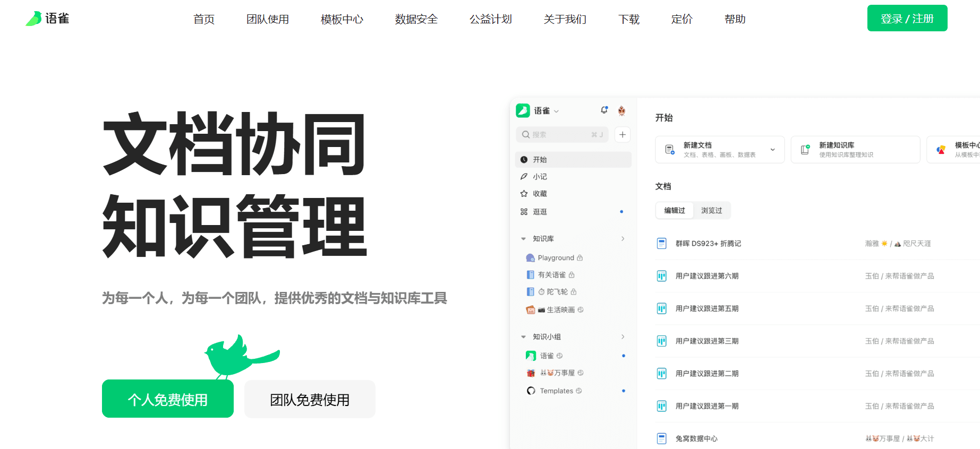This screenshot has height=449, width=980.
Task: Click the document icon for 群晖 DS923+ 折腾记
Action: coord(662,244)
